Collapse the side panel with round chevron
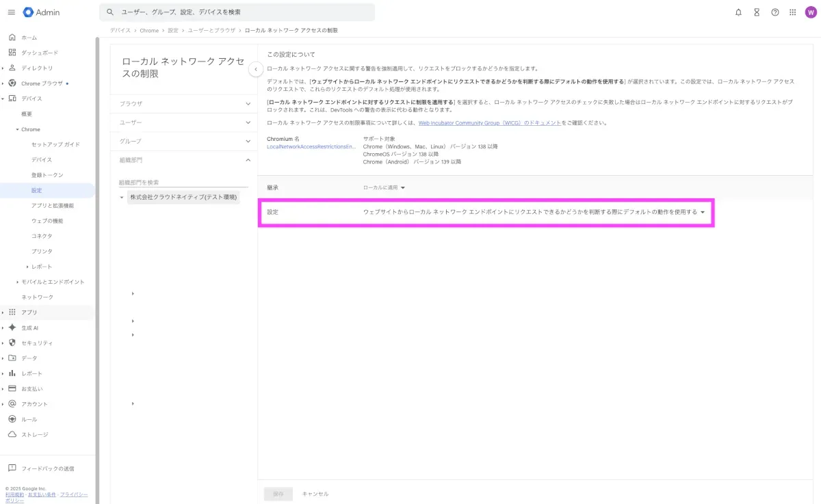 [x=255, y=69]
